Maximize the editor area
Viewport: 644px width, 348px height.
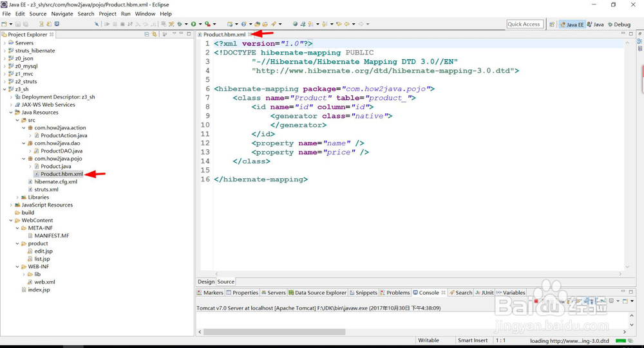point(631,33)
